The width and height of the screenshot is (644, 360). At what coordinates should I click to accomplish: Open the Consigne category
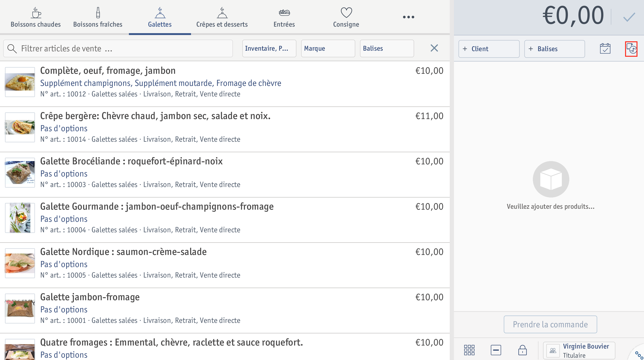pos(346,17)
